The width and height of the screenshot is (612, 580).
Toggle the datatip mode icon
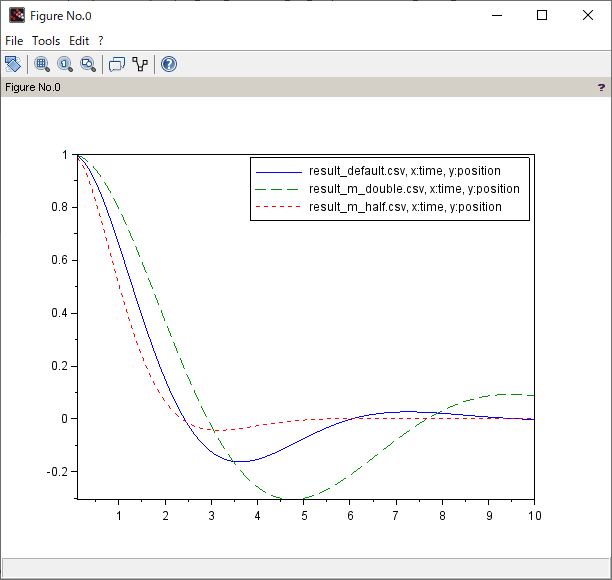117,64
